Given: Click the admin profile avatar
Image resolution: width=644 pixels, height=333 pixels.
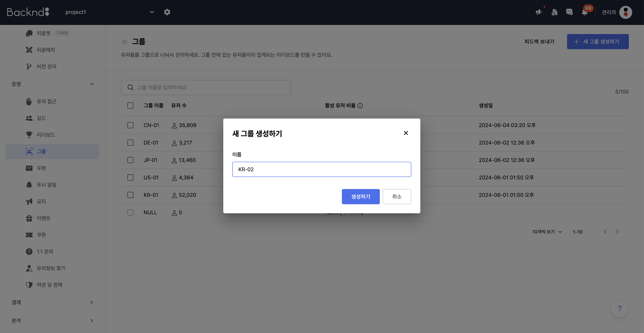Looking at the screenshot, I should pyautogui.click(x=626, y=12).
